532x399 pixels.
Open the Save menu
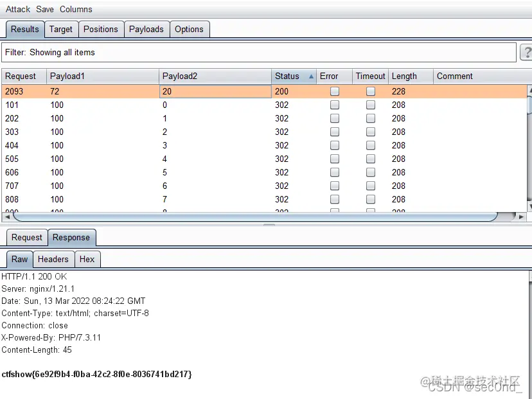coord(45,9)
